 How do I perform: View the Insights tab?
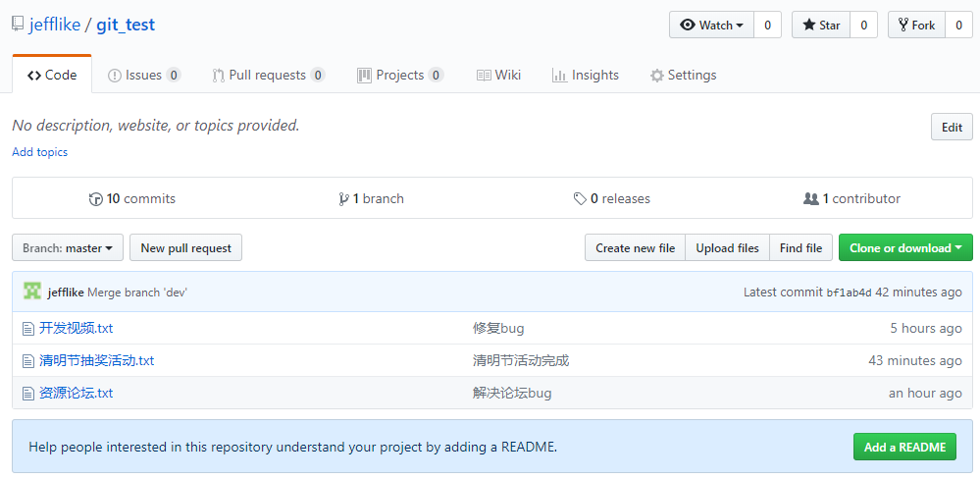coord(586,75)
